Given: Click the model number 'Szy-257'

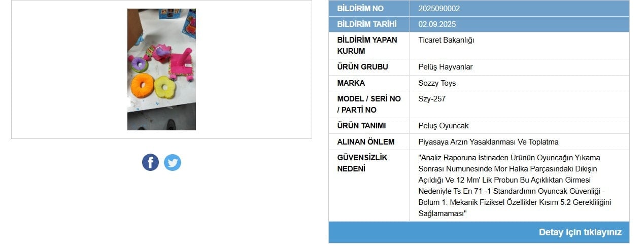Looking at the screenshot, I should (432, 99).
